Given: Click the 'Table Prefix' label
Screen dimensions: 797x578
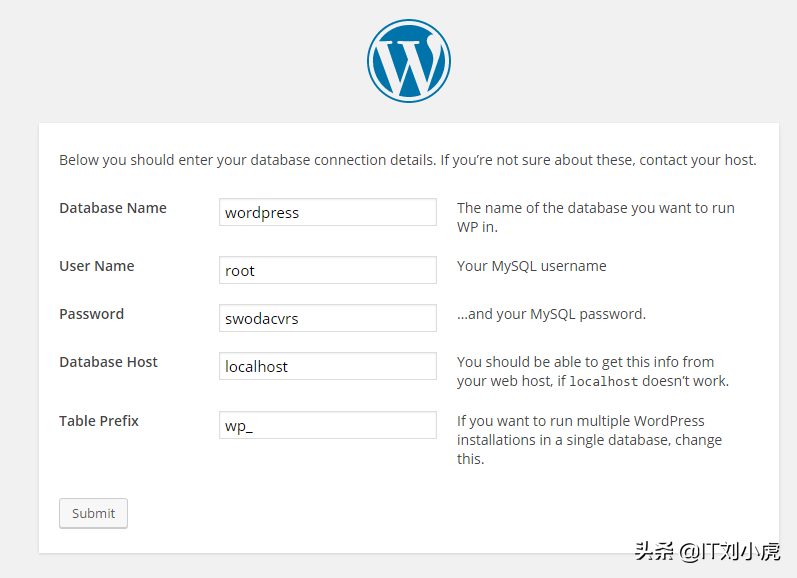Looking at the screenshot, I should (99, 421).
